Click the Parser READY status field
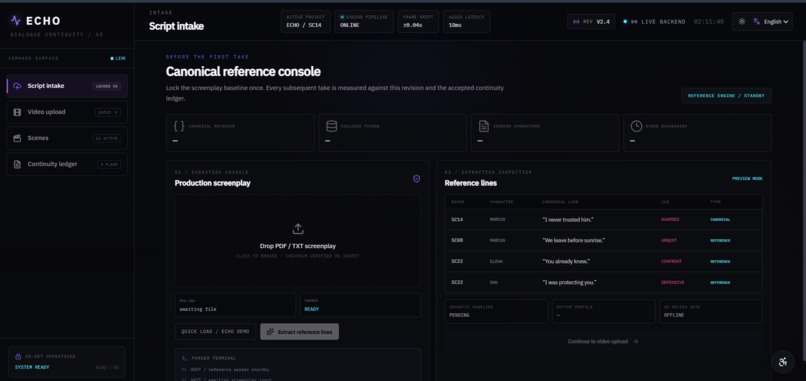 coord(360,305)
